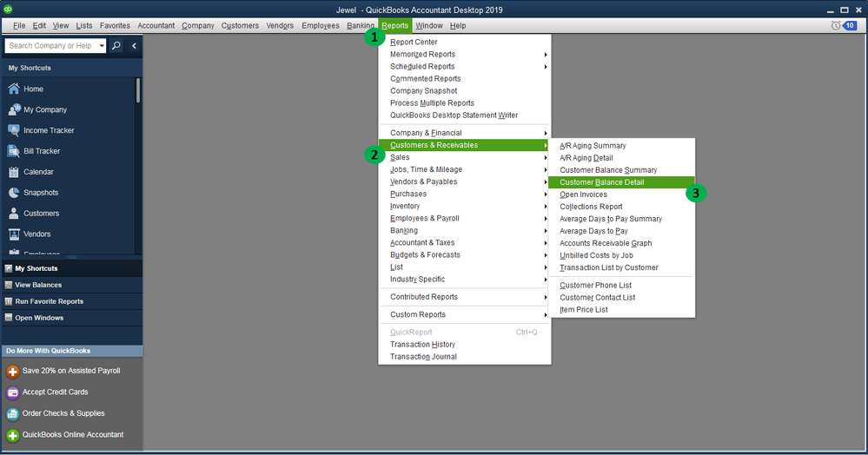Viewport: 868px width, 455px height.
Task: Open the Lists menu
Action: [84, 25]
